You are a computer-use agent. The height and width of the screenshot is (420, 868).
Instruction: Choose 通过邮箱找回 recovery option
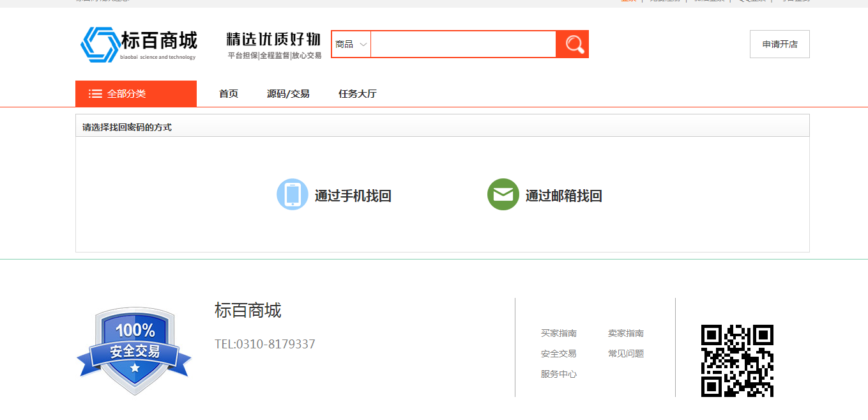coord(563,196)
